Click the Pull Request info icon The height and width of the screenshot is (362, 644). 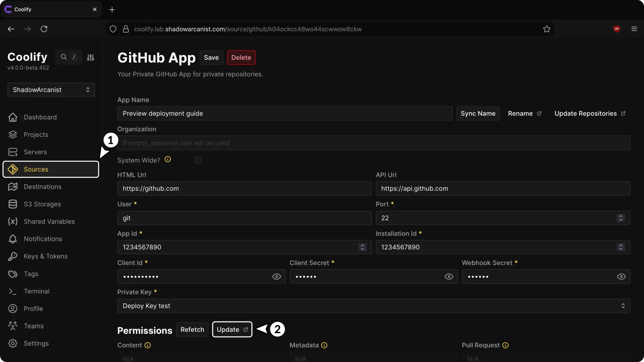coord(505,345)
